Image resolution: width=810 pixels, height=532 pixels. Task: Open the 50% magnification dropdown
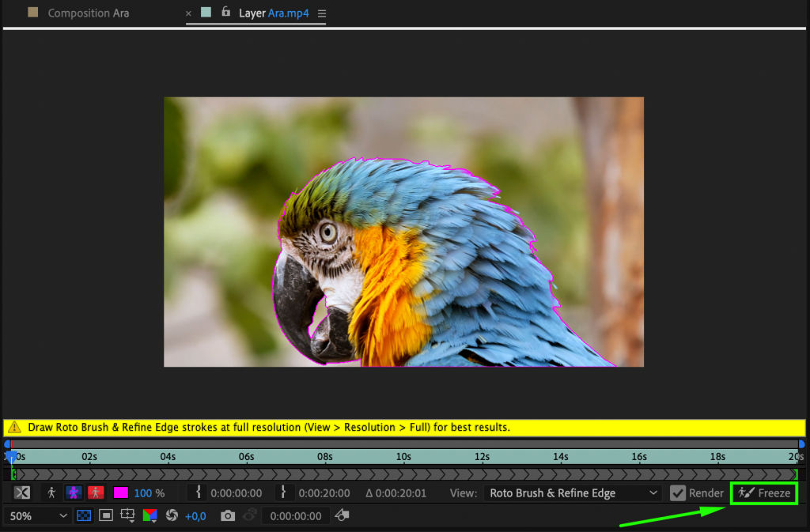tap(36, 515)
